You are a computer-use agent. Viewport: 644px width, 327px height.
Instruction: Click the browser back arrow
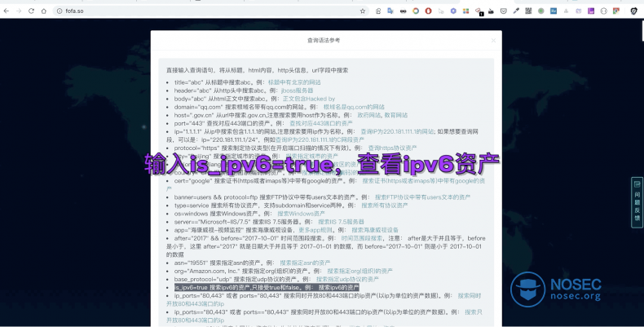pyautogui.click(x=7, y=11)
